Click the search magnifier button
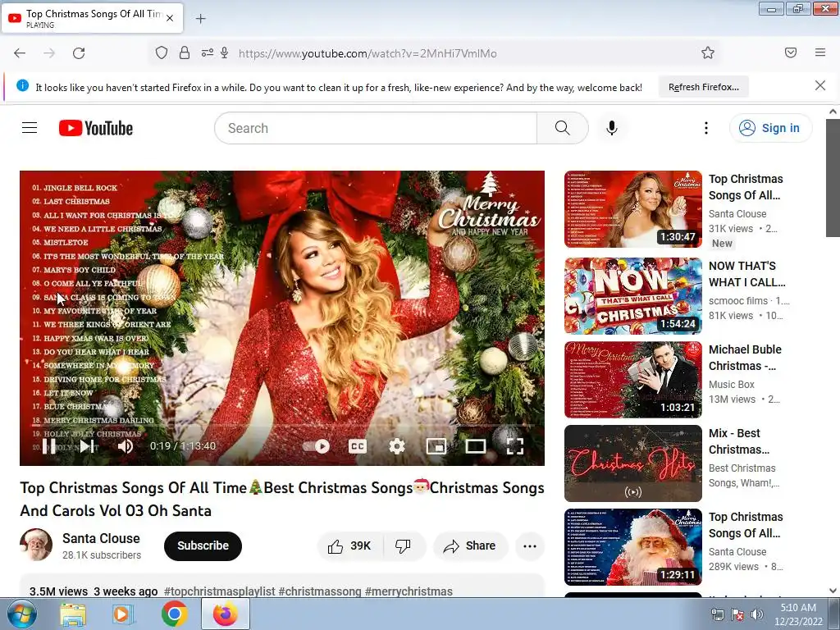The width and height of the screenshot is (840, 630). (x=563, y=128)
